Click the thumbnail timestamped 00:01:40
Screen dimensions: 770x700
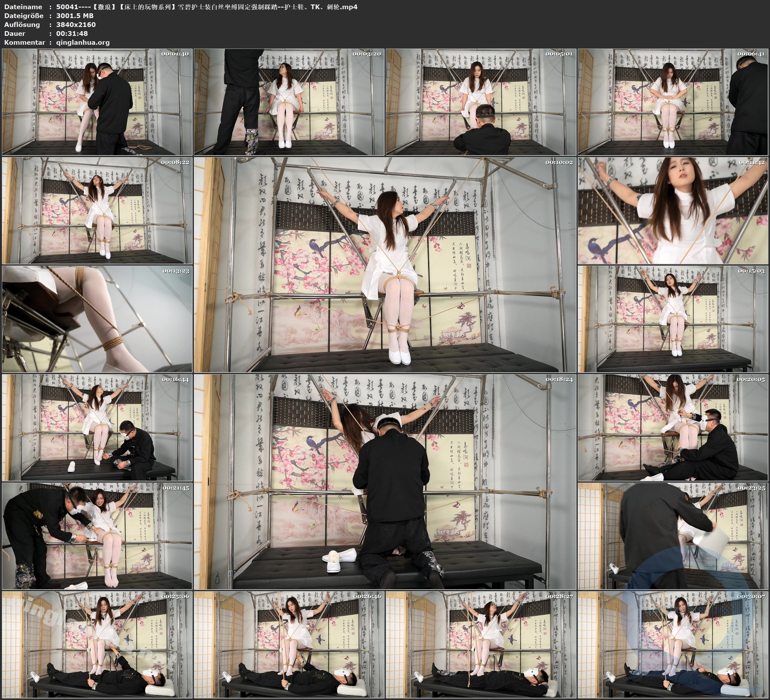(97, 102)
